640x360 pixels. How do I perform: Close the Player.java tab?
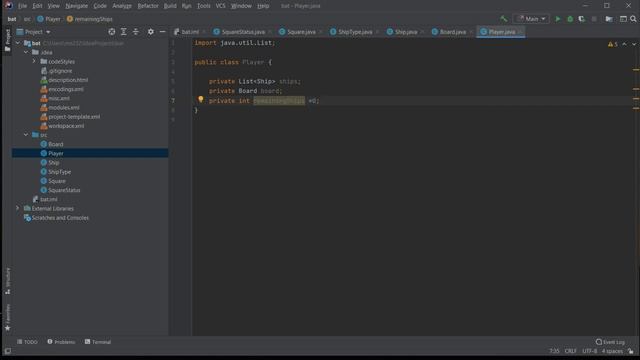520,32
